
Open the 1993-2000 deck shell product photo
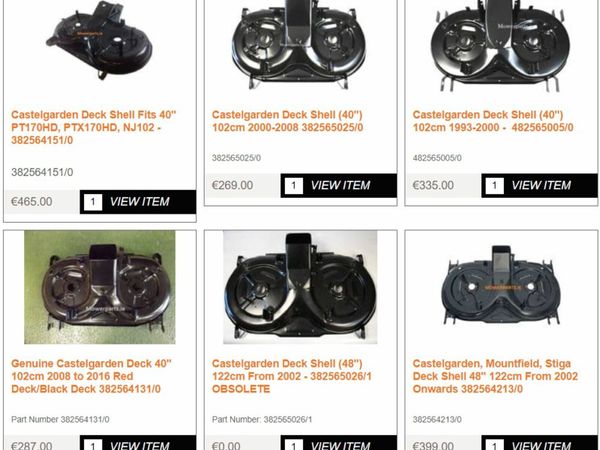[x=501, y=45]
